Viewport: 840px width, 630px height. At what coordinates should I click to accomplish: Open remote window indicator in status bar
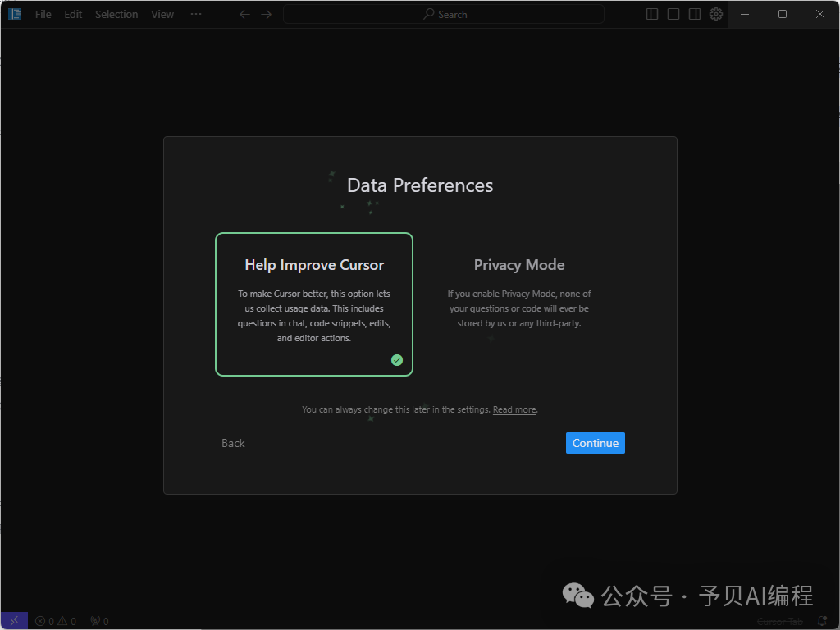[x=14, y=621]
